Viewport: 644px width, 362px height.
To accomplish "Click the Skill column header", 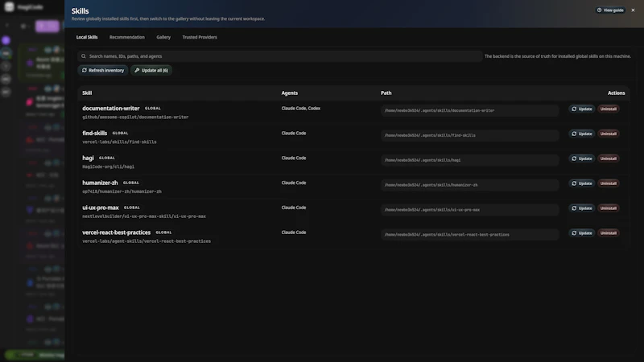I will tap(87, 93).
